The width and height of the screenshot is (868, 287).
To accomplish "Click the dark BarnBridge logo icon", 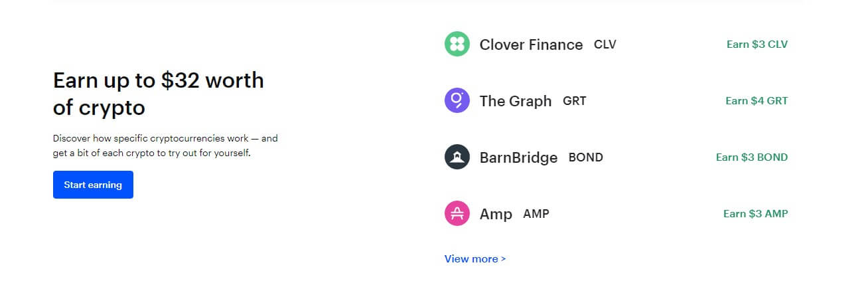I will point(457,157).
